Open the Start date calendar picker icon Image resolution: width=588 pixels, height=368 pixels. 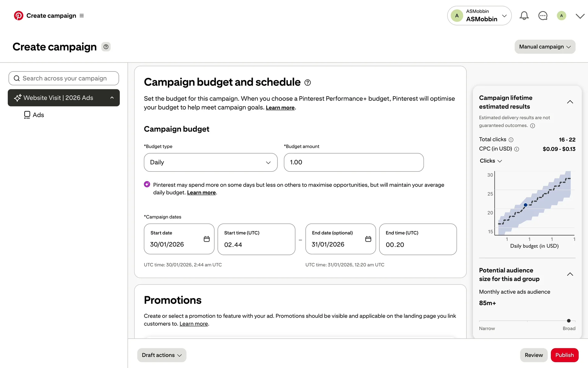[x=207, y=239]
